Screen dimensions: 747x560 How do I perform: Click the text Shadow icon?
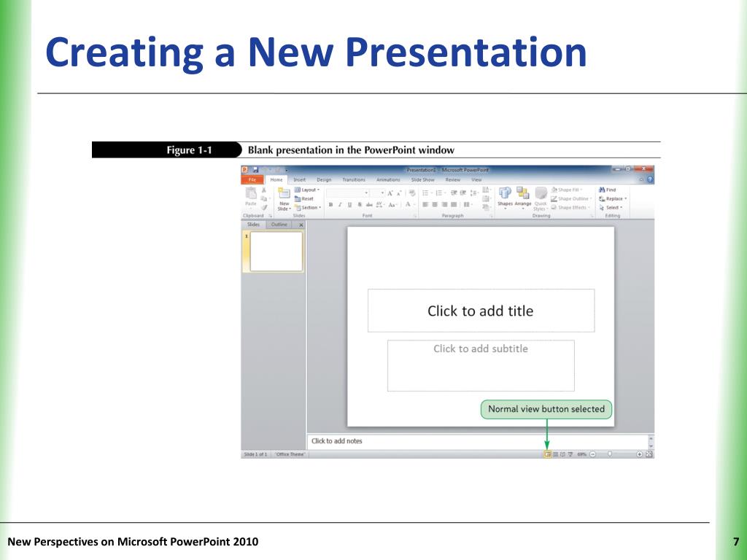pyautogui.click(x=360, y=204)
